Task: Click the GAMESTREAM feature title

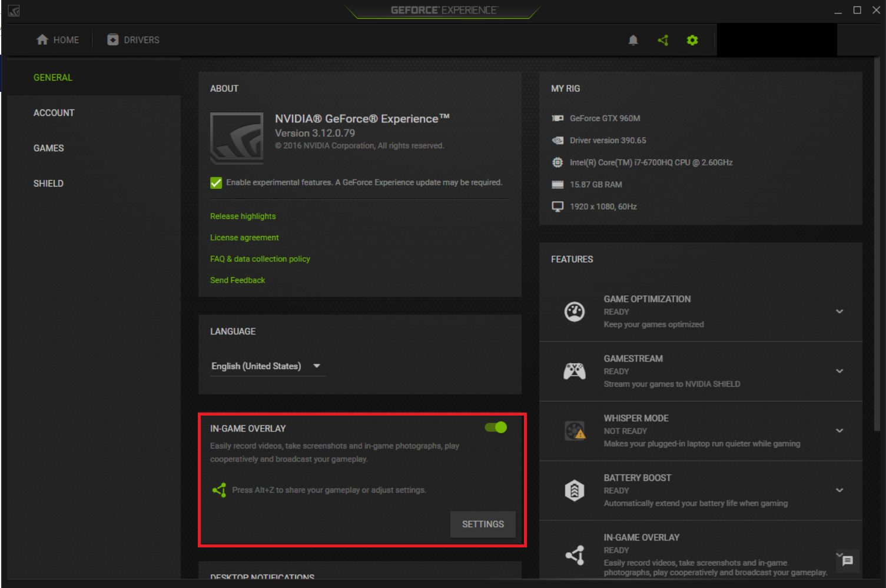Action: click(633, 358)
